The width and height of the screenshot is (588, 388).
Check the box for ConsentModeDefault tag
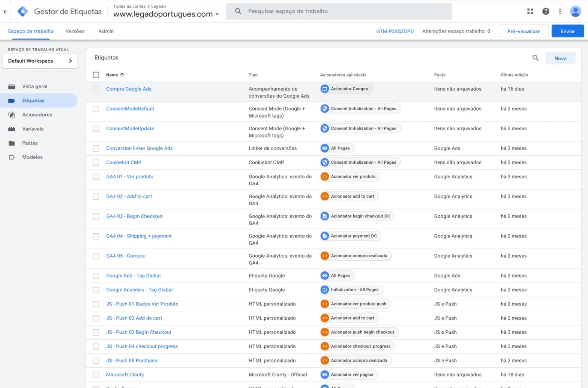96,109
